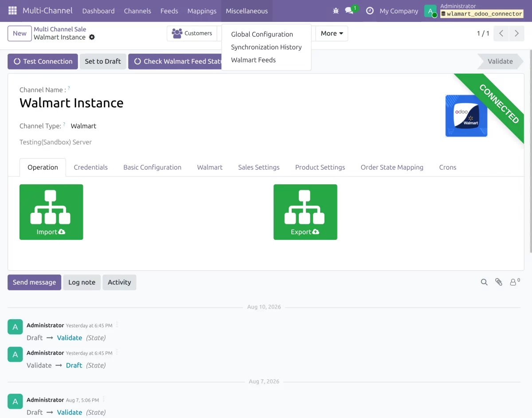Image resolution: width=532 pixels, height=418 pixels.
Task: Switch to the Credentials tab
Action: click(x=91, y=167)
